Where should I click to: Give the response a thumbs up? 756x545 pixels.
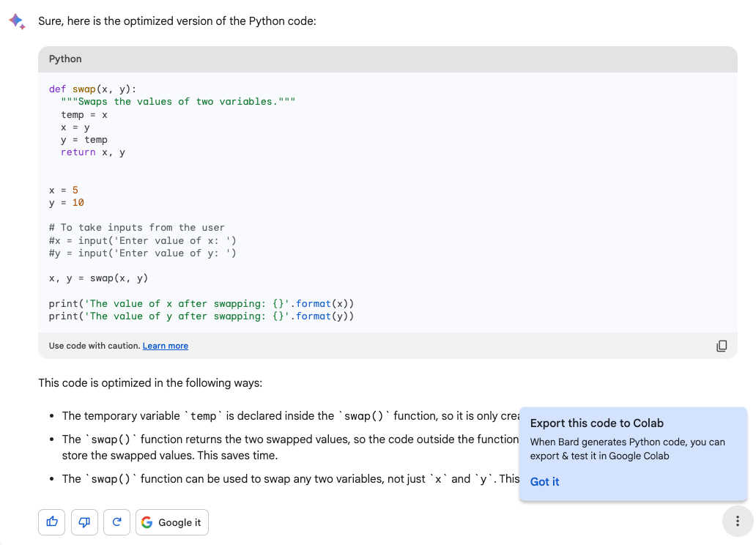pos(52,522)
